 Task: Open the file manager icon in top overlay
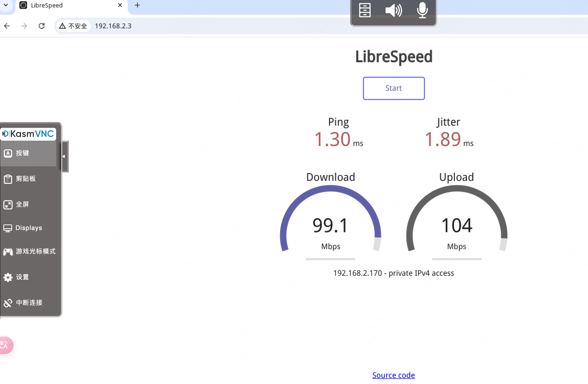tap(365, 10)
